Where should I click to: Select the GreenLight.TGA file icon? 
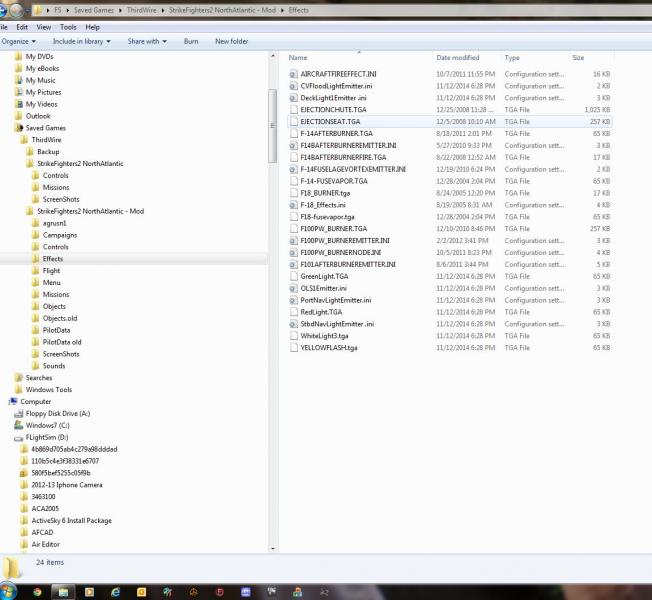tap(294, 277)
